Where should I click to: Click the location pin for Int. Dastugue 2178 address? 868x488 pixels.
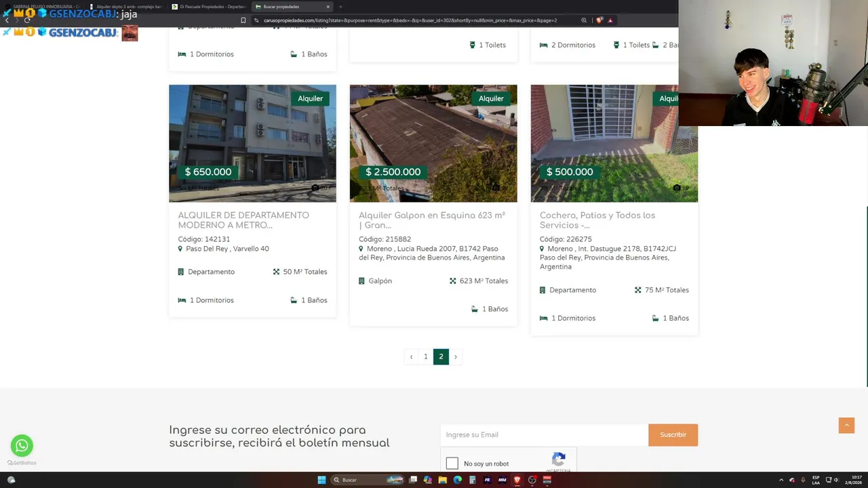(542, 249)
